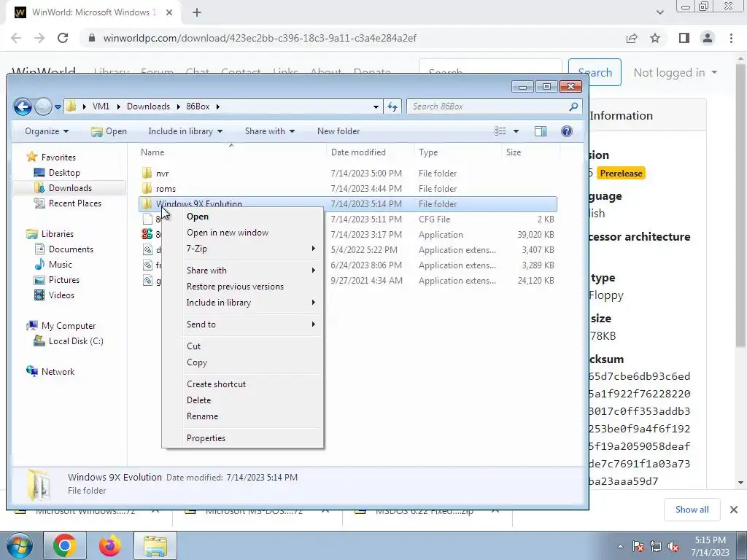This screenshot has height=560, width=747.
Task: Click Downloads in the breadcrumb path
Action: (x=148, y=106)
